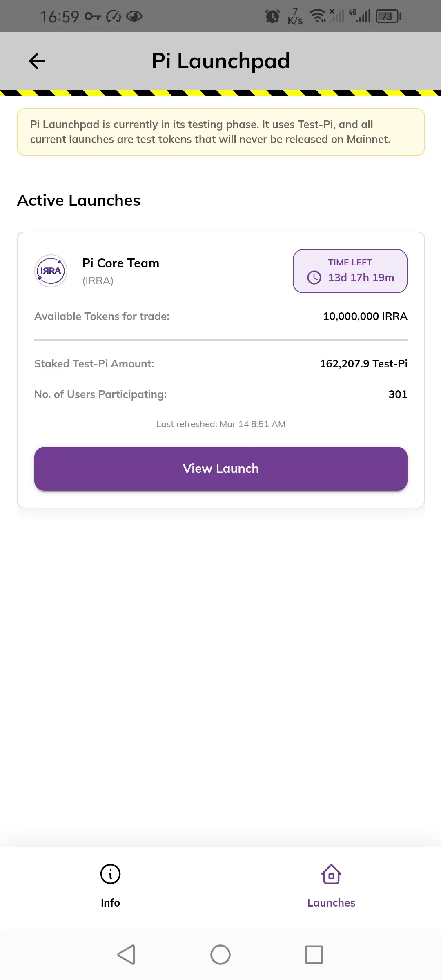Tap the testing phase notice banner

220,132
